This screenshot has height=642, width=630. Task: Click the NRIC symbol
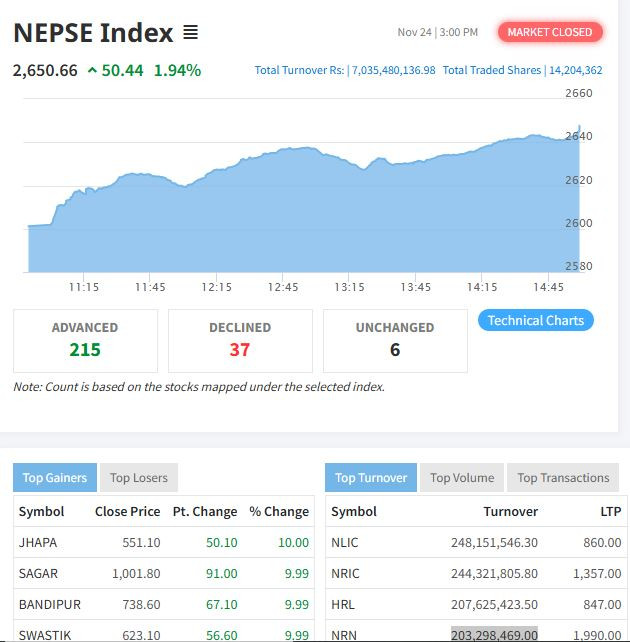pos(345,574)
